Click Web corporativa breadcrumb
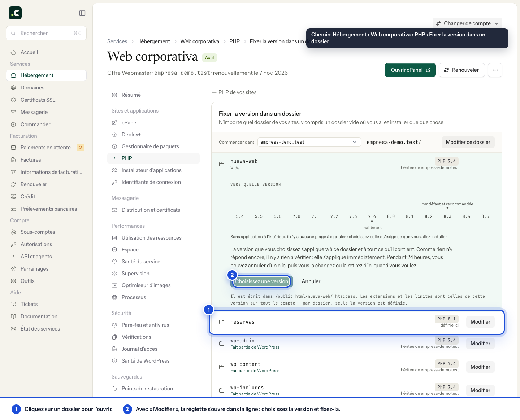 pyautogui.click(x=200, y=41)
